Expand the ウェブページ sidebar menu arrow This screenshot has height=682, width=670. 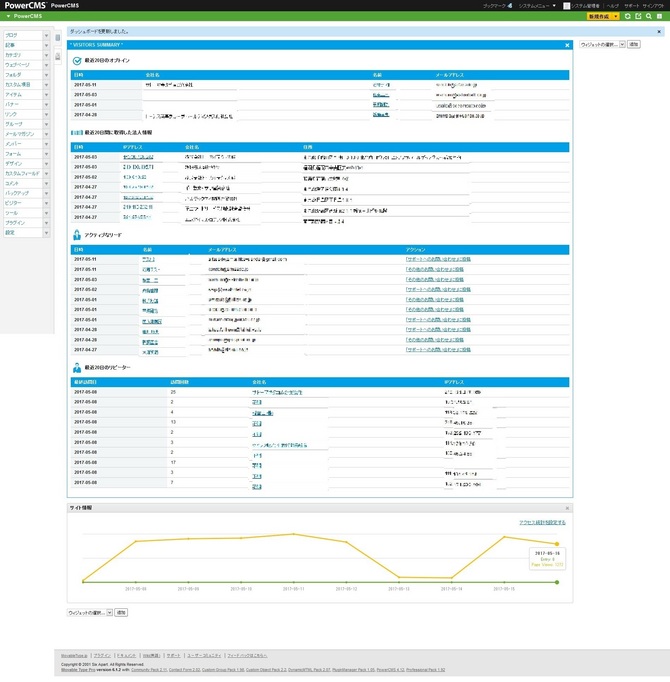click(x=46, y=65)
